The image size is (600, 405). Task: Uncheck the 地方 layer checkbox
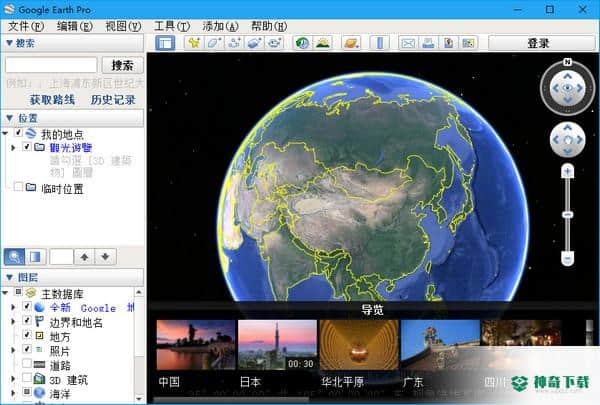click(x=26, y=334)
